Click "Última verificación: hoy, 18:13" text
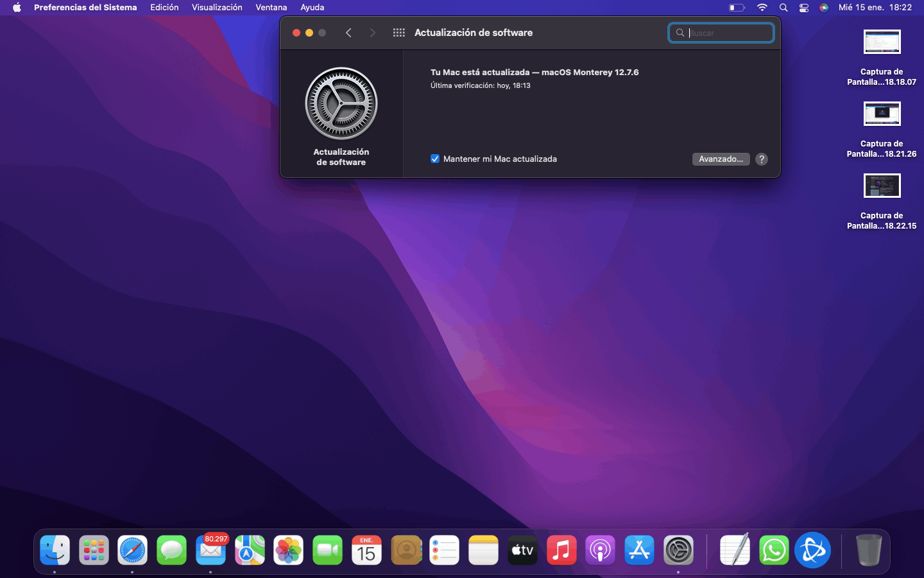924x578 pixels. pos(481,85)
